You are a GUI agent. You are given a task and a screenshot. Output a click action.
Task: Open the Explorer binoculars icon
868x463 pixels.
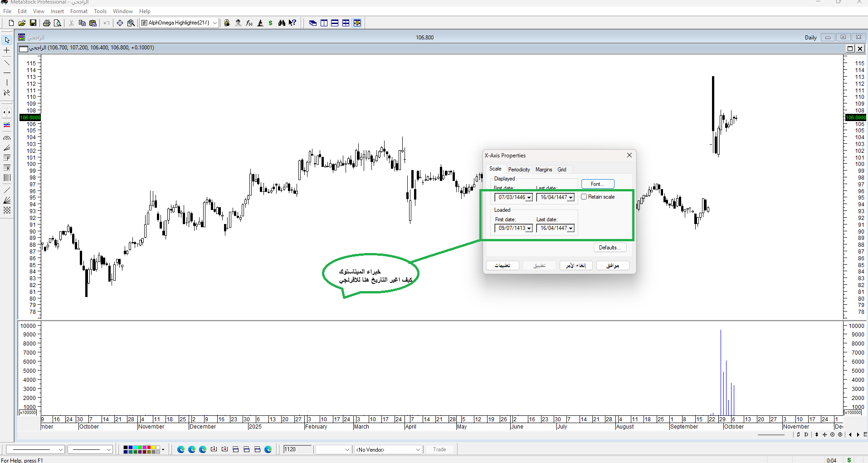282,23
